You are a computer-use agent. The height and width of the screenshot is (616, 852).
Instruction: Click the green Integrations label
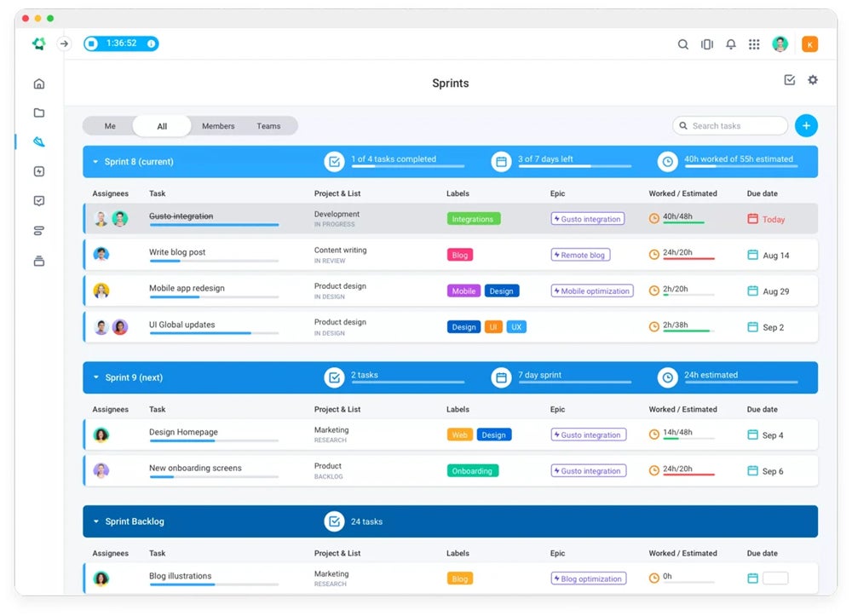[x=473, y=219]
